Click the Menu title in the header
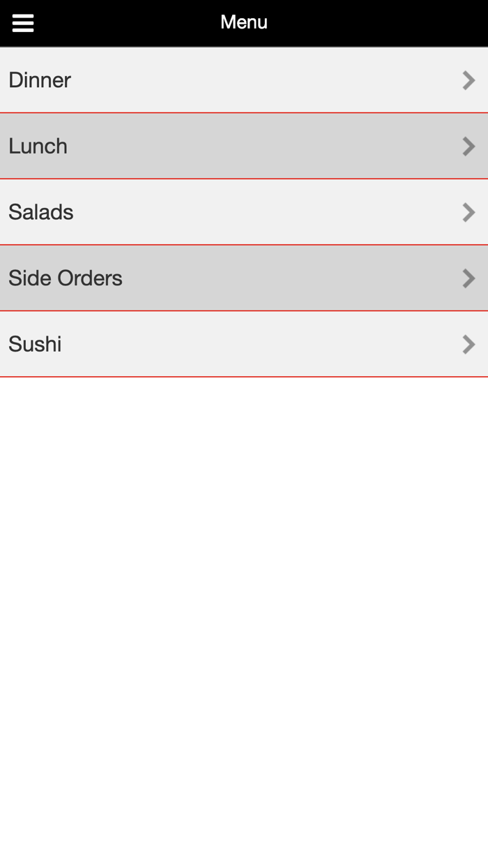The image size is (488, 868). tap(244, 22)
